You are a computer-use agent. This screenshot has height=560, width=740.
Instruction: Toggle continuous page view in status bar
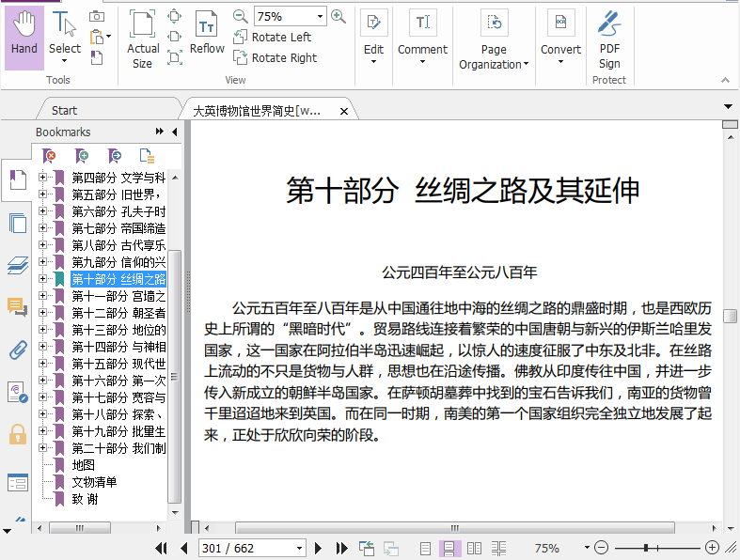point(450,548)
